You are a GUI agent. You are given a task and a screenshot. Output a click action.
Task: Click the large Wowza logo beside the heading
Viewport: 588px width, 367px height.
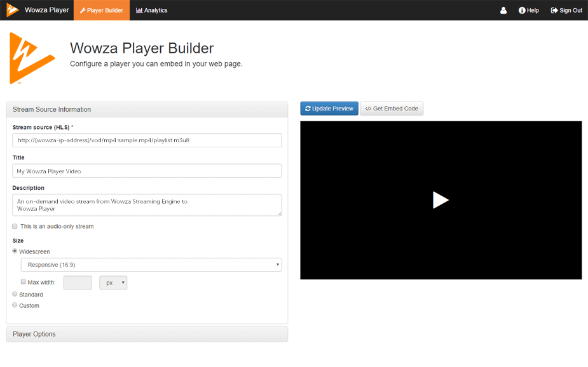tap(32, 58)
